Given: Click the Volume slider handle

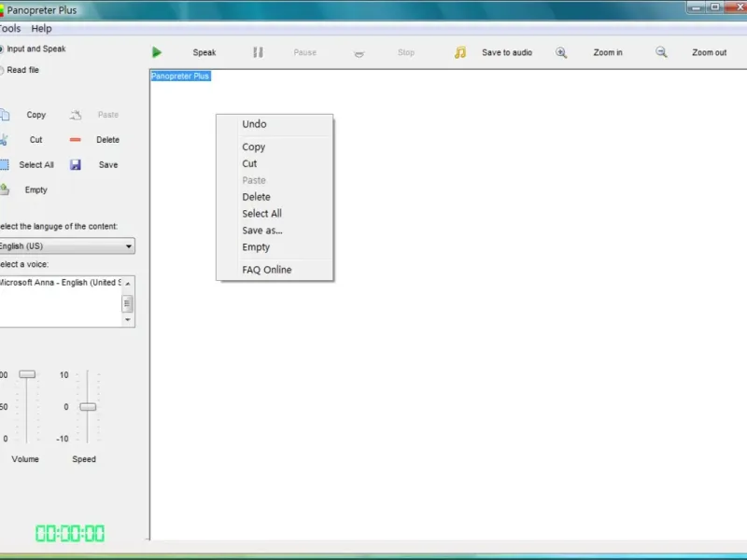Looking at the screenshot, I should click(27, 374).
